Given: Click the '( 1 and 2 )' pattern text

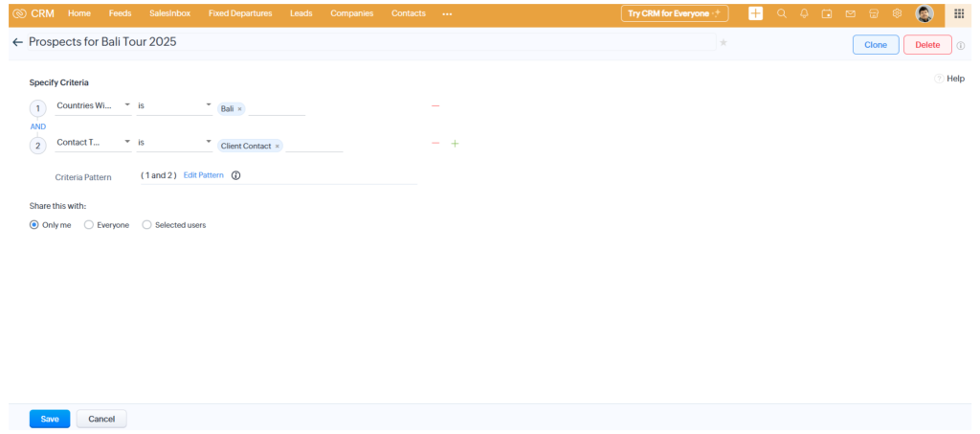Looking at the screenshot, I should [x=159, y=175].
